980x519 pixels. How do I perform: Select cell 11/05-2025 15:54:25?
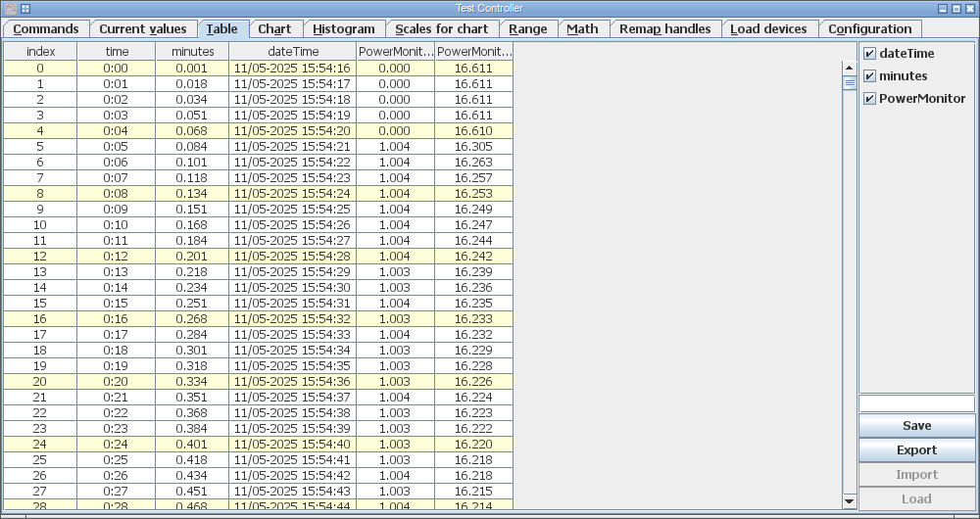(292, 210)
